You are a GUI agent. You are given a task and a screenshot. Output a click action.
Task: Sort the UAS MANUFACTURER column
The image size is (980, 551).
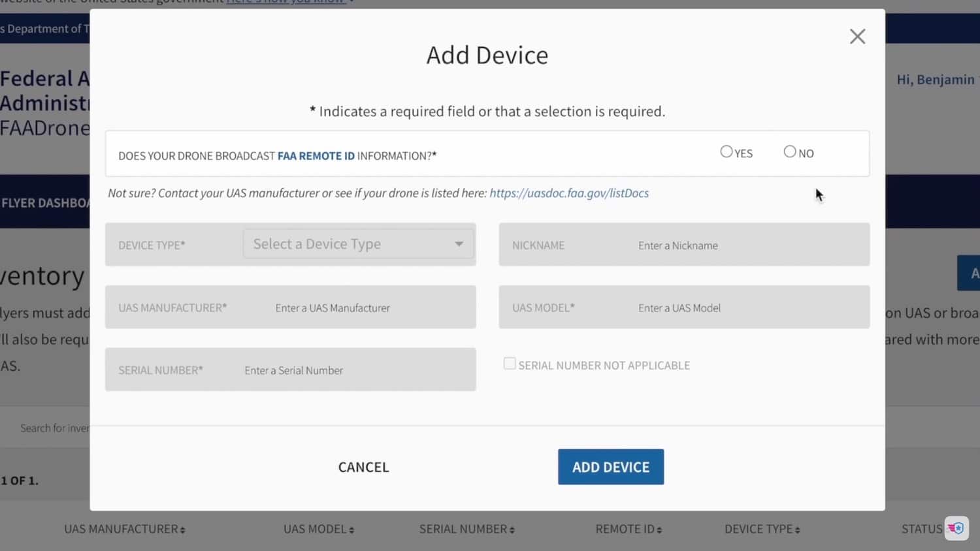click(x=124, y=529)
